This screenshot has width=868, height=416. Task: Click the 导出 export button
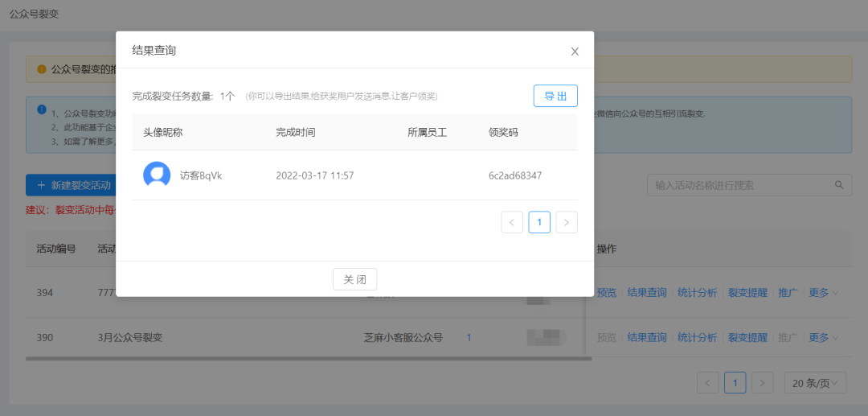[555, 96]
